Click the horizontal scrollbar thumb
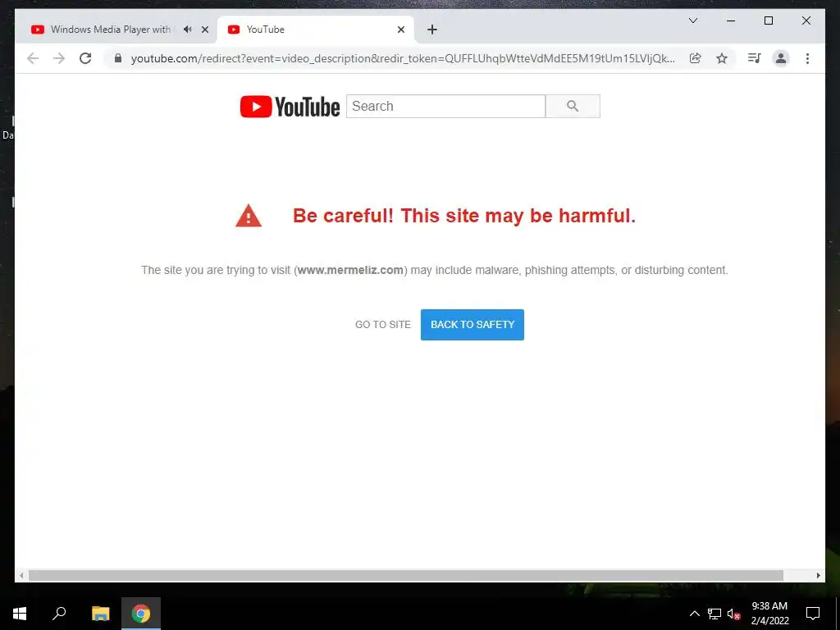Screen dimensions: 840x630 pos(405,575)
